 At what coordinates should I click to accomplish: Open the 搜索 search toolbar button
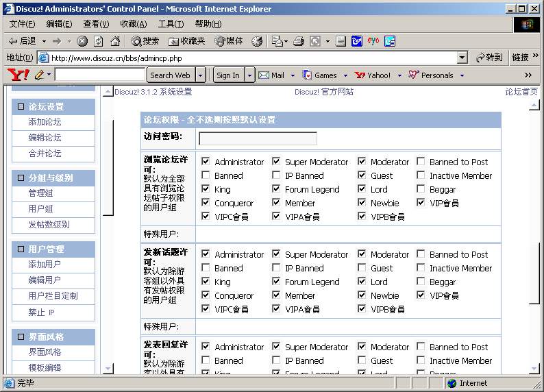pos(145,41)
